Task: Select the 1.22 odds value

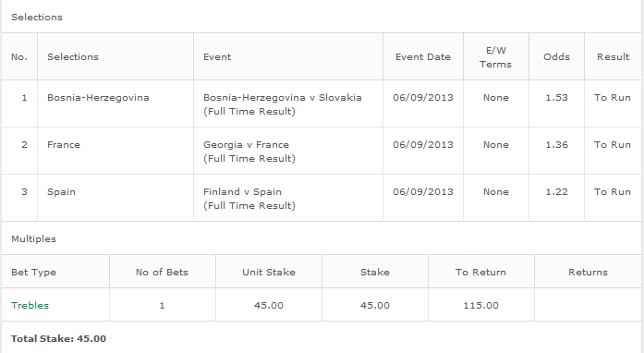Action: [556, 192]
